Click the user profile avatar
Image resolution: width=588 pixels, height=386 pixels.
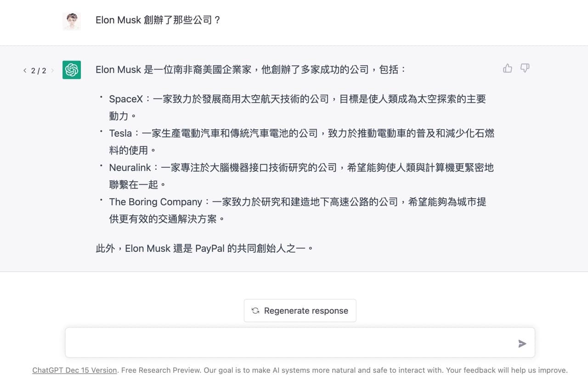click(72, 21)
